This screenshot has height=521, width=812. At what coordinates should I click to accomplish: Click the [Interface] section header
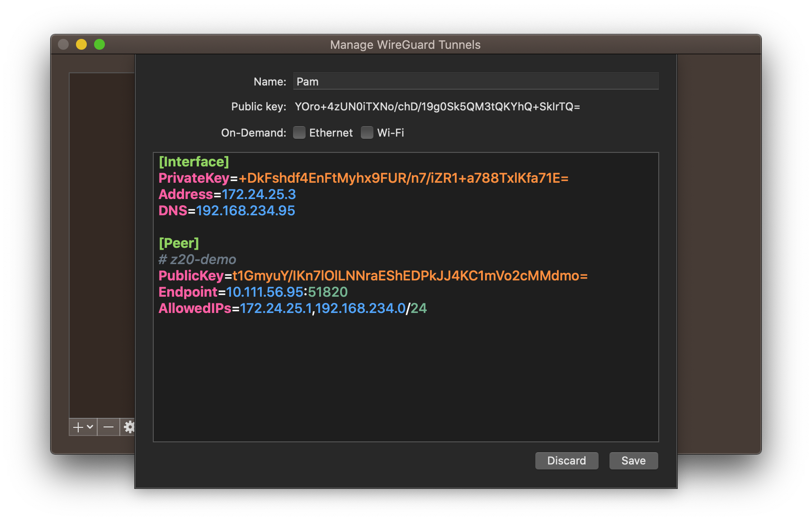194,162
